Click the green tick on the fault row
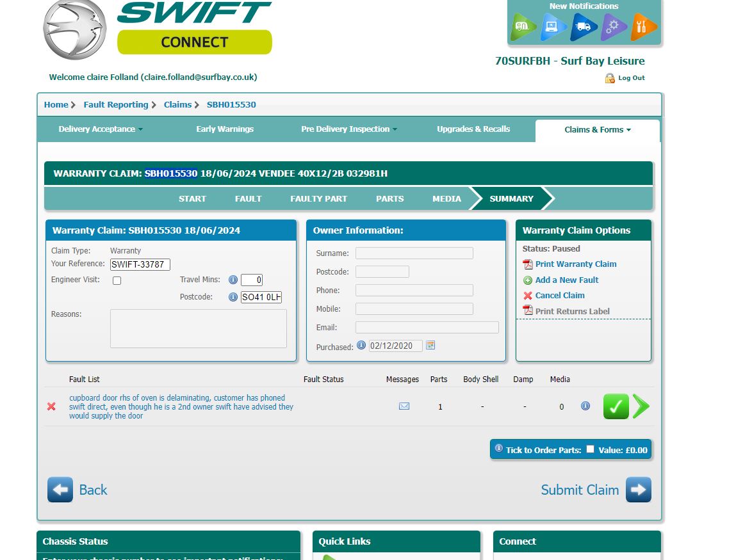Viewport: 736px width, 560px height. 616,406
